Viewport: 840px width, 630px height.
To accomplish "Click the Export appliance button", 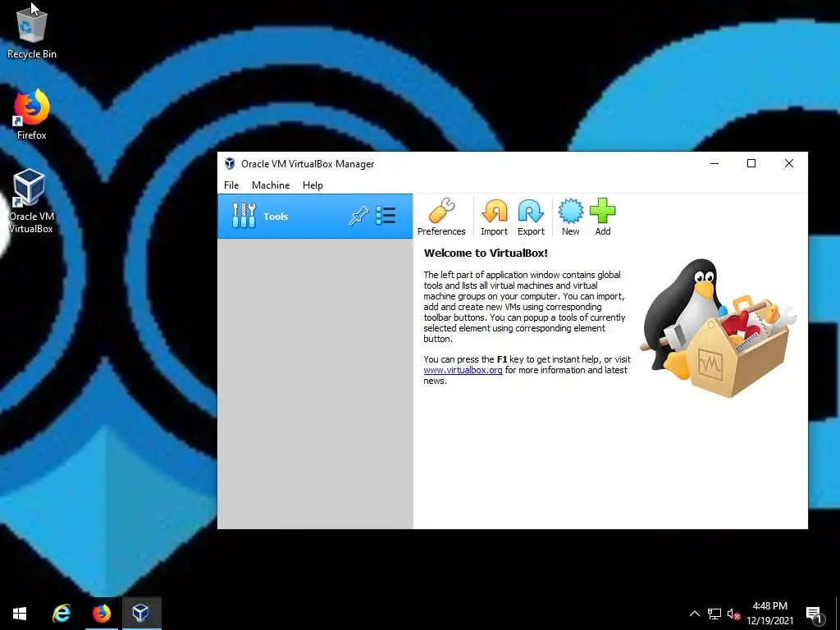I will [531, 217].
